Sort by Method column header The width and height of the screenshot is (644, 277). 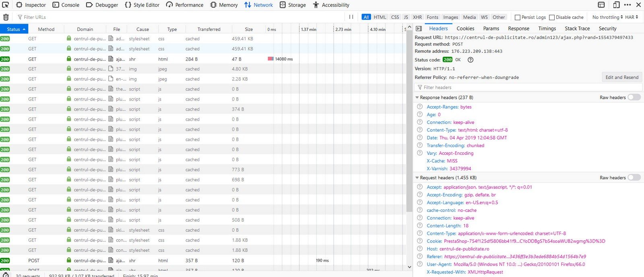46,29
